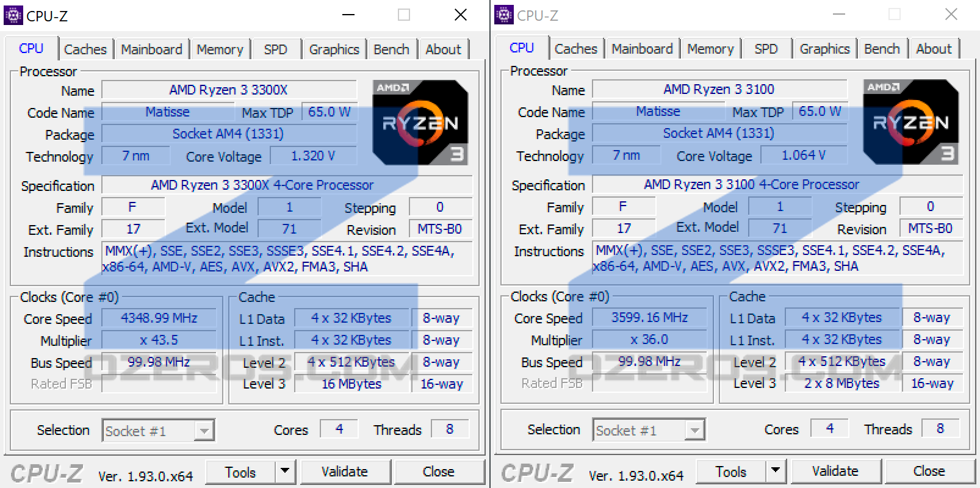This screenshot has width=980, height=488.
Task: Click core voltage value '1.064 V'
Action: tap(804, 156)
